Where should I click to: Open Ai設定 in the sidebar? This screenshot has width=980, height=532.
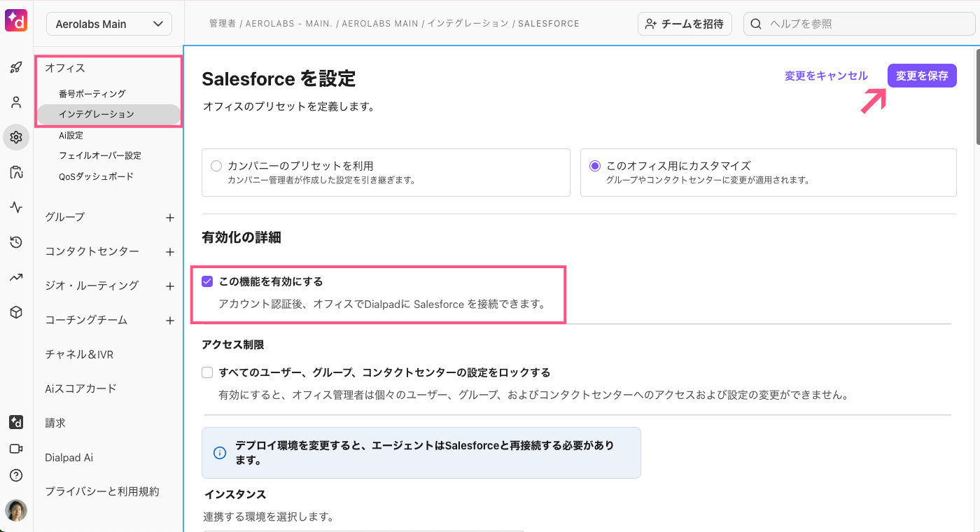click(x=71, y=135)
